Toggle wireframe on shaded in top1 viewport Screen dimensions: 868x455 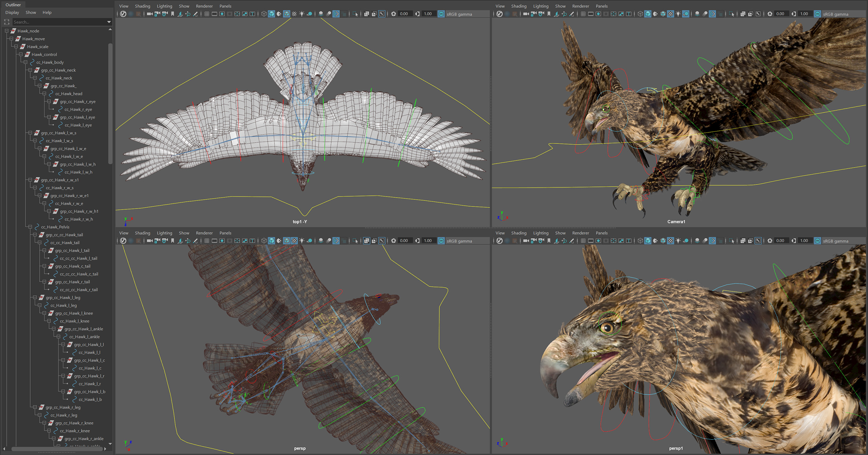pos(287,14)
